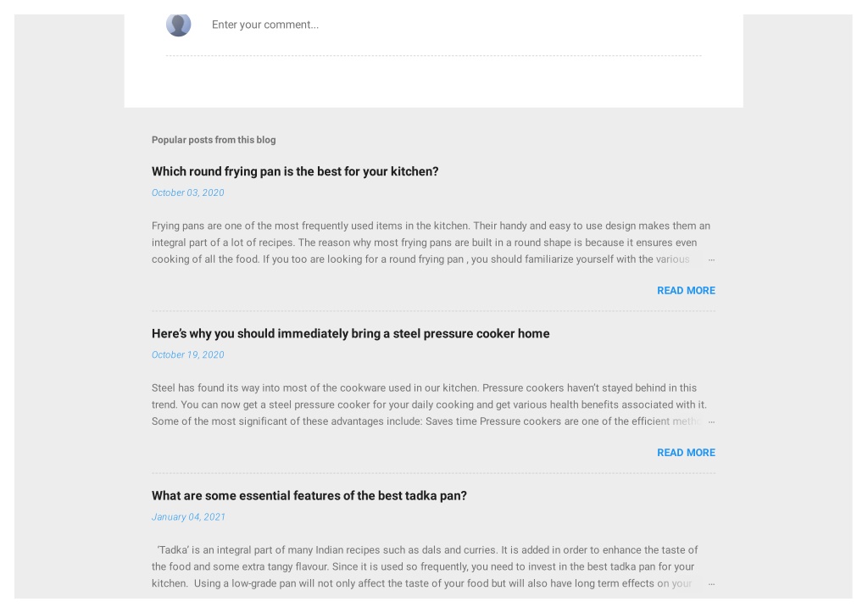
Task: Click READ MORE under pressure cooker post
Action: (x=686, y=453)
